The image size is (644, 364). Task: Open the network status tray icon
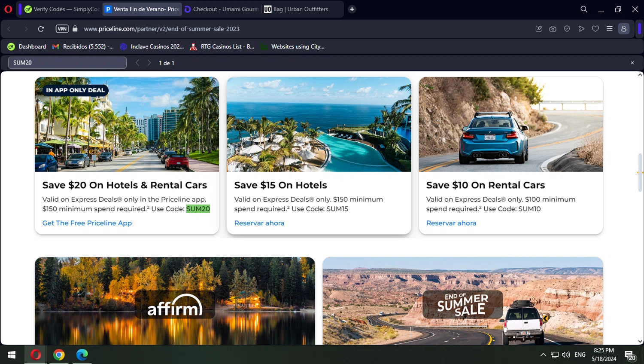point(555,355)
